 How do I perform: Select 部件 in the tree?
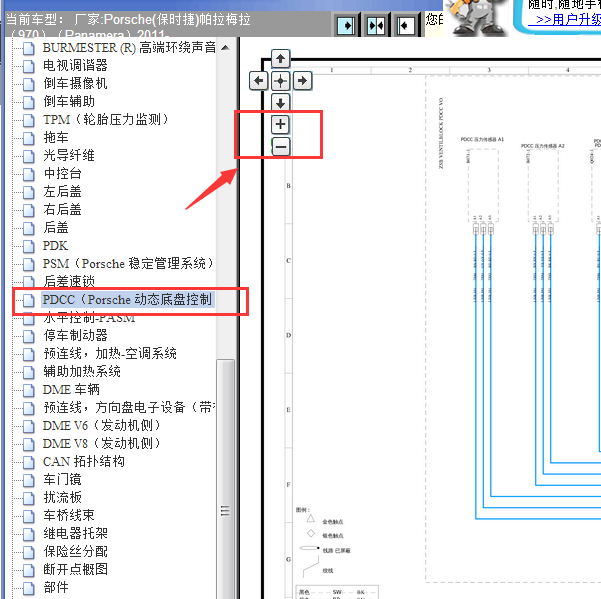point(56,588)
